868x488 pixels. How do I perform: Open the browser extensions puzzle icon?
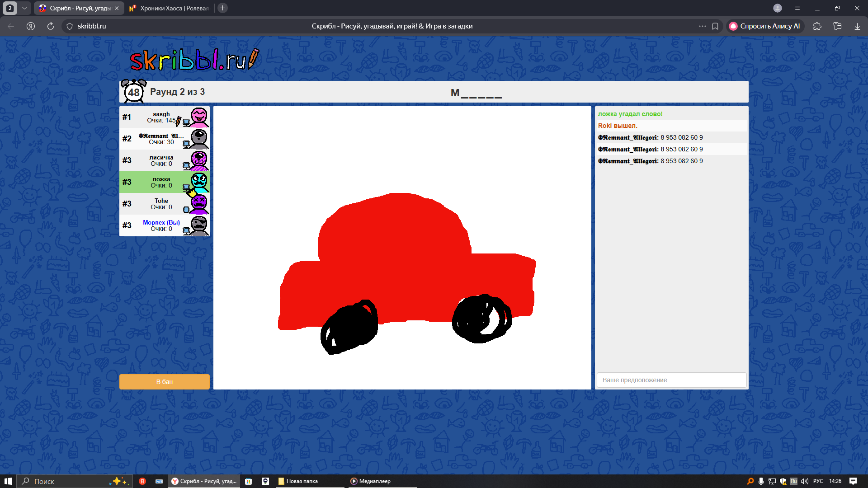817,26
